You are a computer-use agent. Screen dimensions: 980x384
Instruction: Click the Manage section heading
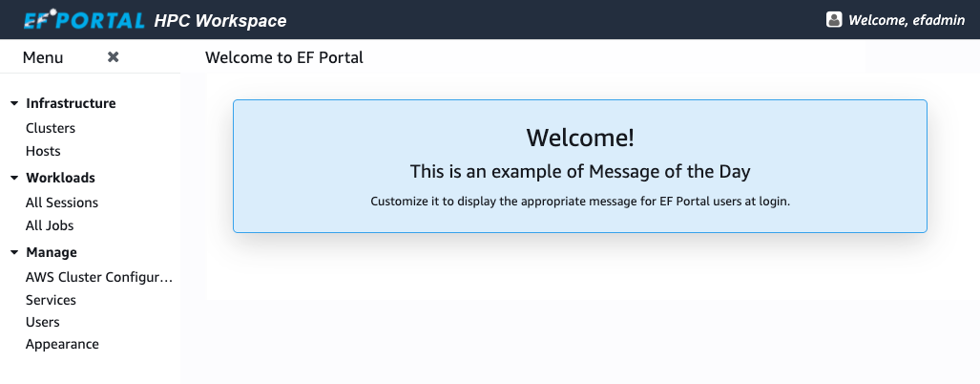click(52, 252)
